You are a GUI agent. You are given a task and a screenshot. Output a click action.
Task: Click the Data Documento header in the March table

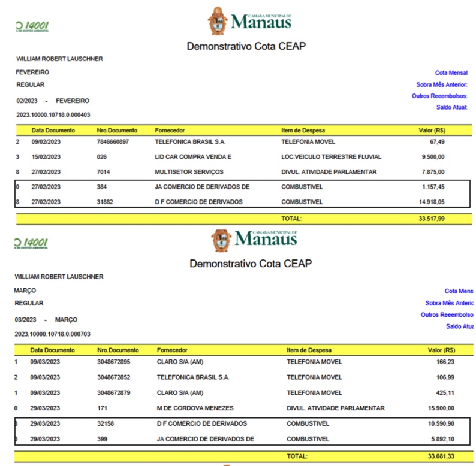click(54, 350)
